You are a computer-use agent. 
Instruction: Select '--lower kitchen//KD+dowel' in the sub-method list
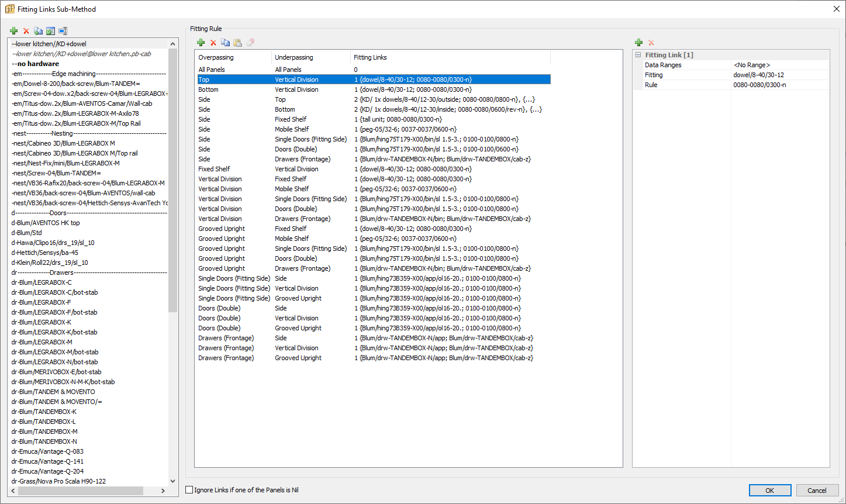pyautogui.click(x=89, y=44)
